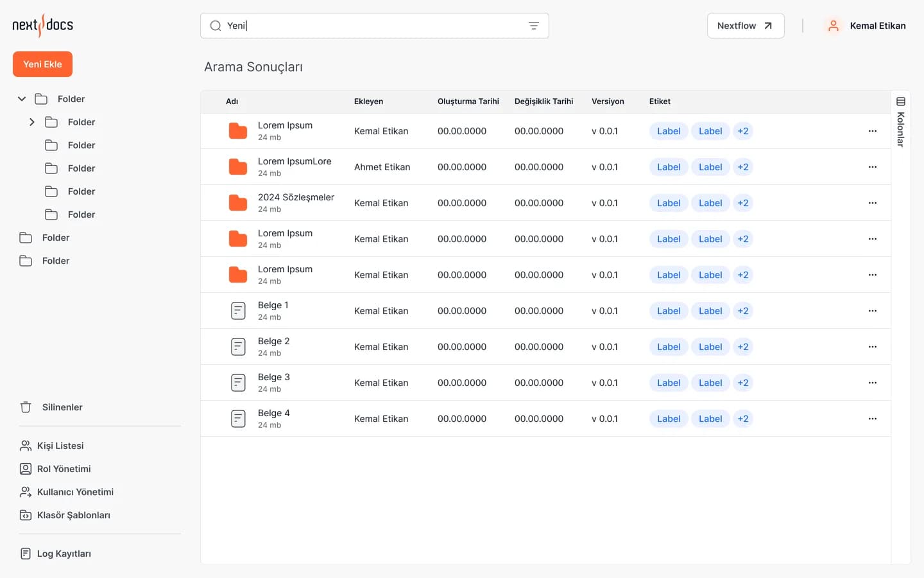Sort by the Değişiklik Tarihi column header
Image resolution: width=924 pixels, height=578 pixels.
coord(544,101)
